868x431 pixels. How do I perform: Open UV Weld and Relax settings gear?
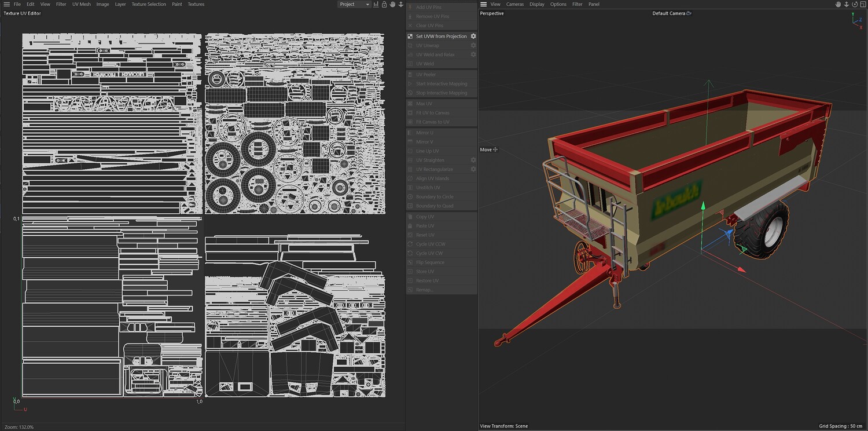(473, 54)
